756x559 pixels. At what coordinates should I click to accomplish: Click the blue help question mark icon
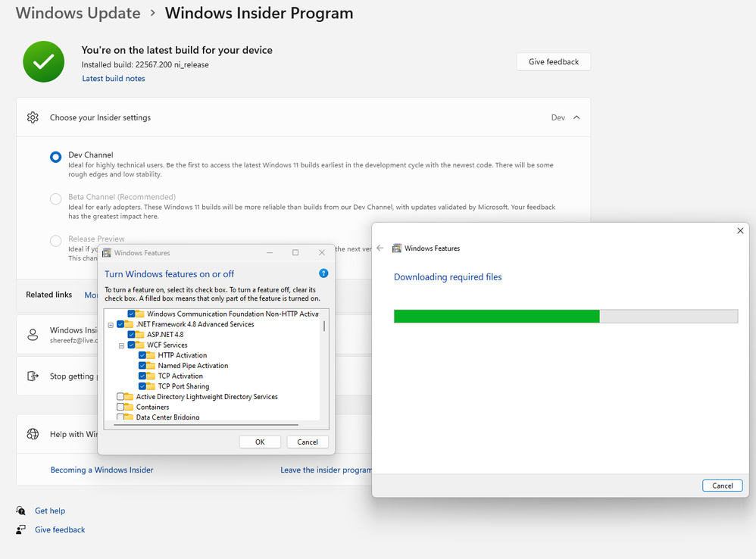coord(323,273)
